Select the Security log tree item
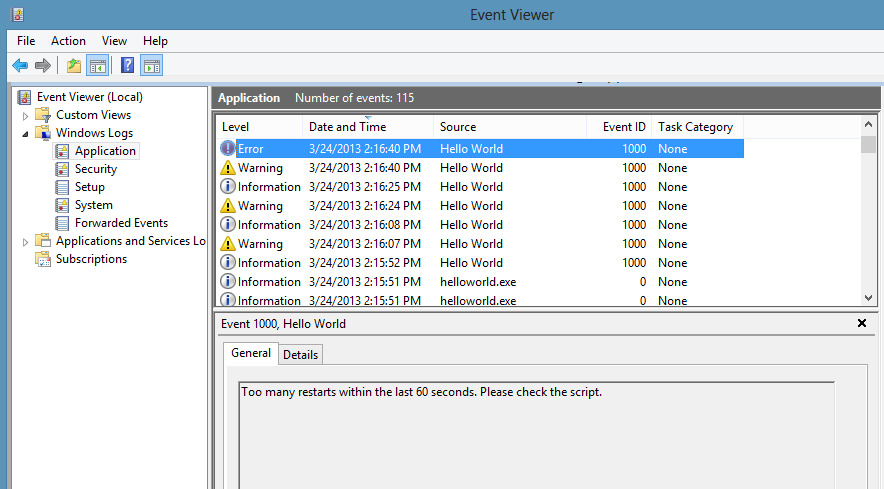The height and width of the screenshot is (489, 884). click(95, 169)
